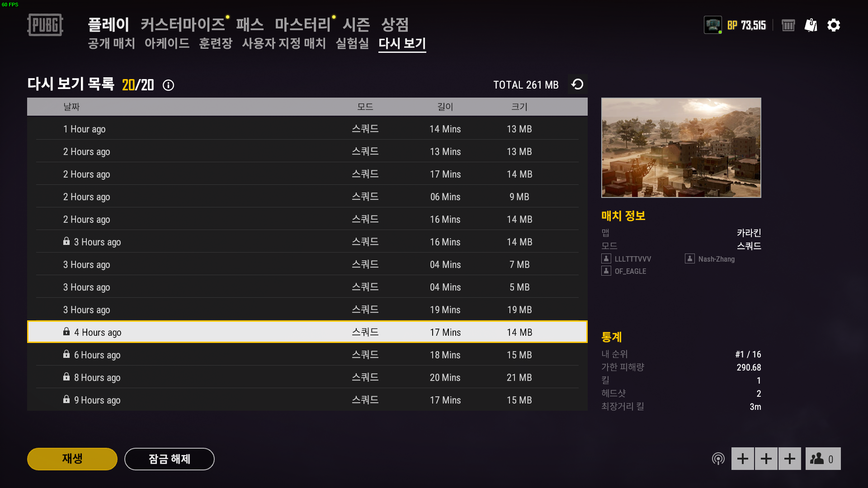Switch to the 상점 menu tab
868x488 pixels.
tap(395, 24)
